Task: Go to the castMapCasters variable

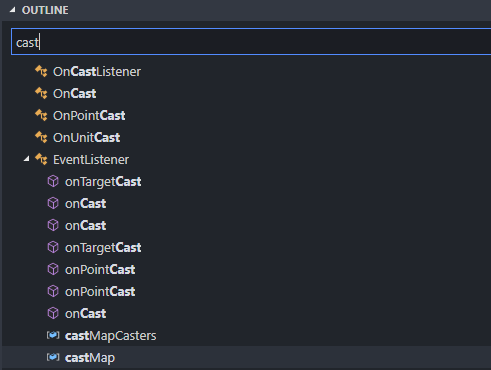Action: [x=110, y=336]
